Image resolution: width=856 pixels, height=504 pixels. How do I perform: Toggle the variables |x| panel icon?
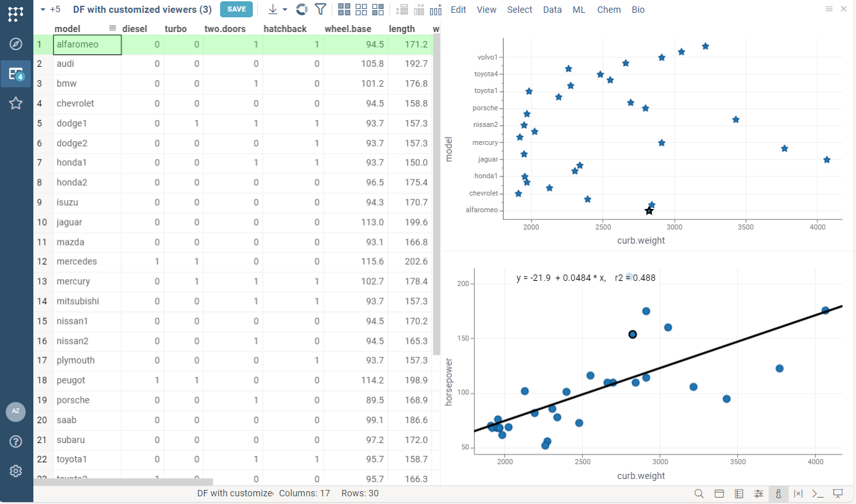point(798,494)
